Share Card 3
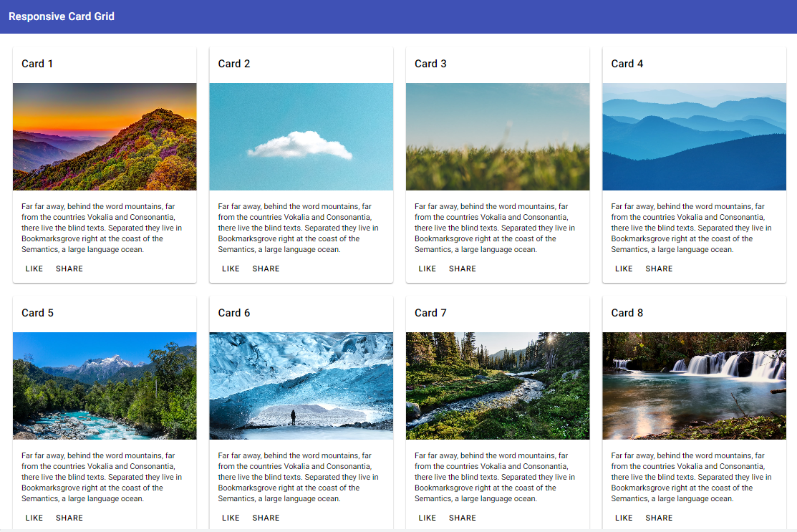The image size is (797, 532). point(463,269)
